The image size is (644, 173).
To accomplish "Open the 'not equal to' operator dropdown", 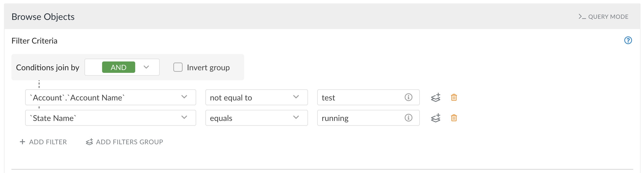I will (x=257, y=97).
